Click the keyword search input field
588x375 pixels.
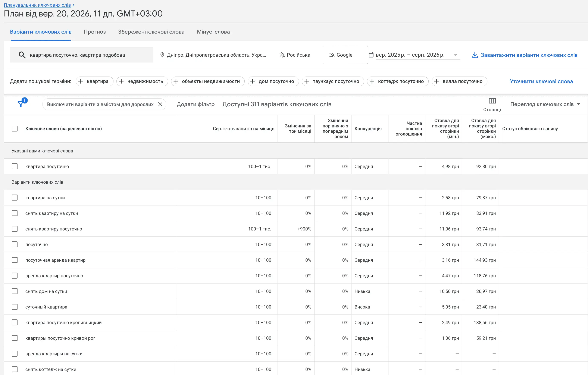(81, 55)
